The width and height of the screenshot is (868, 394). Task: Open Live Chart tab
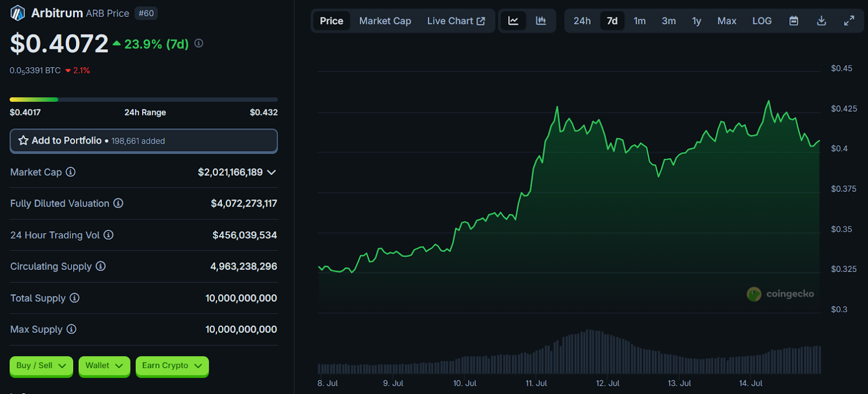456,21
